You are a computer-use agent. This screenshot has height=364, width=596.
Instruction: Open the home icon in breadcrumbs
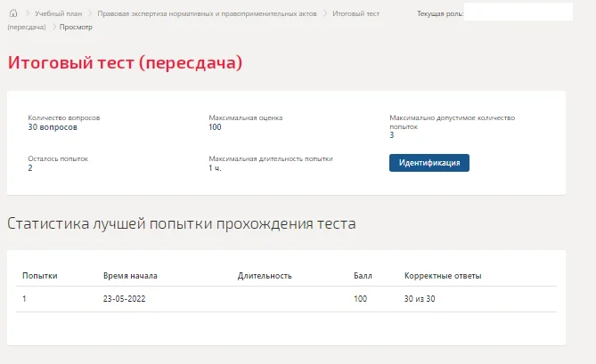(x=13, y=13)
